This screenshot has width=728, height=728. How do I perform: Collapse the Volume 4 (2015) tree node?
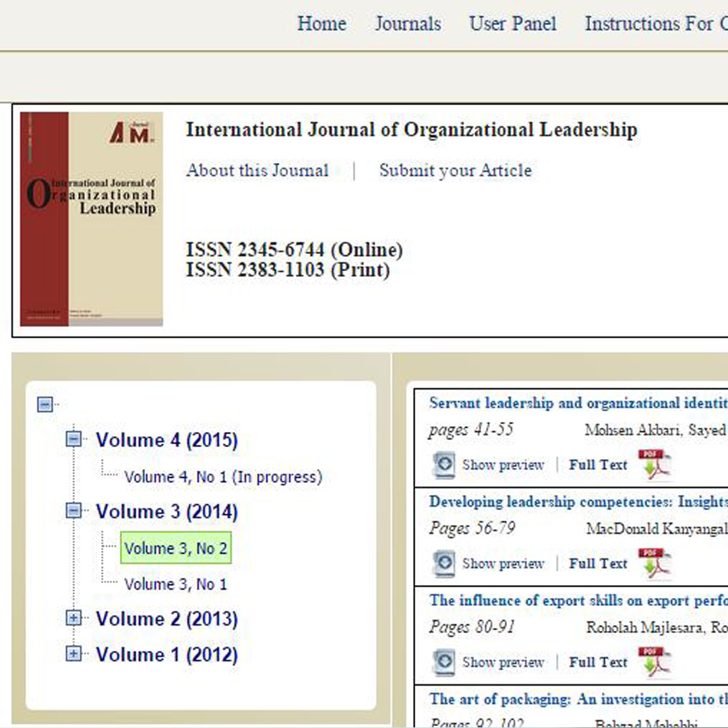73,439
